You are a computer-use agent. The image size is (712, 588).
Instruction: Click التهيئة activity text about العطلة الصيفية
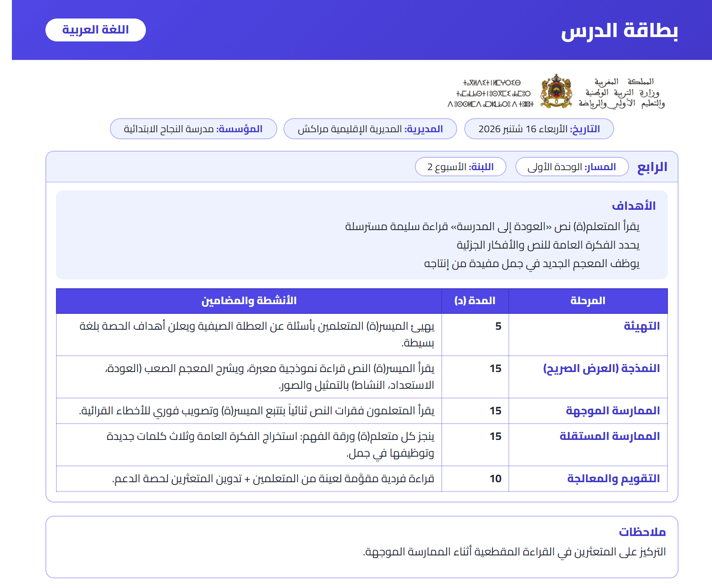[257, 335]
